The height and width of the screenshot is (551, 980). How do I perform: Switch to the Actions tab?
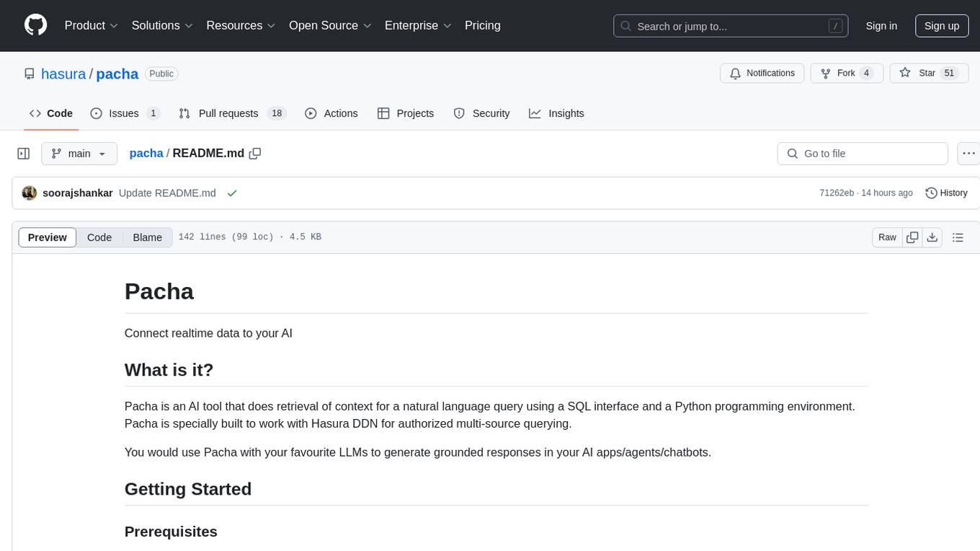point(331,113)
